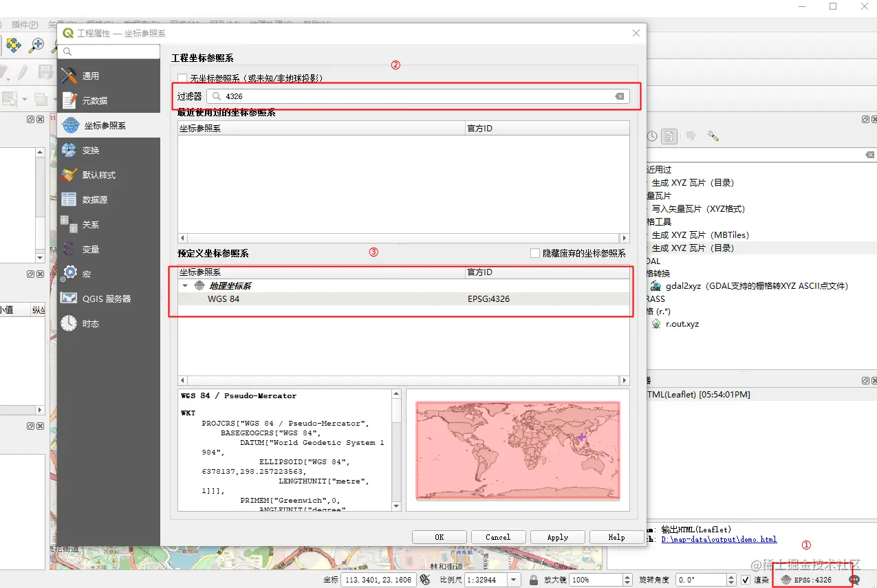The height and width of the screenshot is (588, 877).
Task: Select HTML(Leaflet) [05:54:01PM] result entry
Action: tap(698, 395)
